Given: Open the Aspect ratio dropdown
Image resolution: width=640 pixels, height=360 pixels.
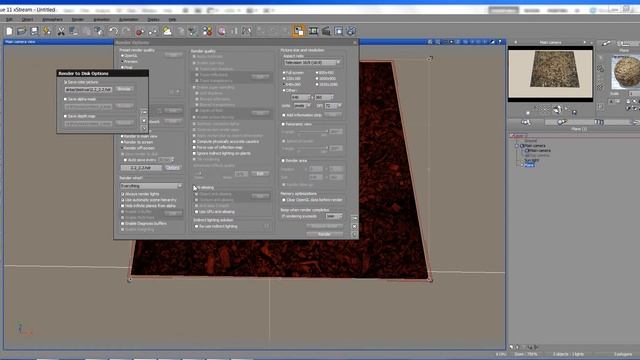Looking at the screenshot, I should pyautogui.click(x=312, y=62).
